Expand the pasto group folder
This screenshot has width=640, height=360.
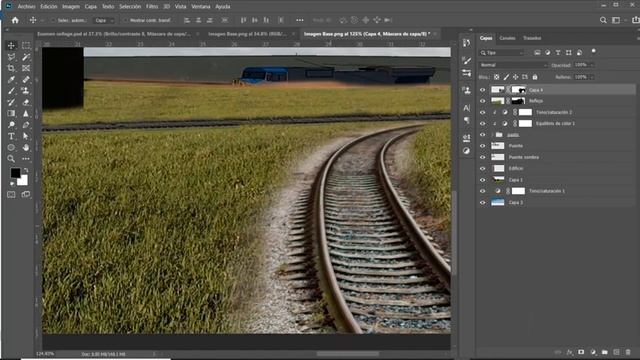[493, 135]
